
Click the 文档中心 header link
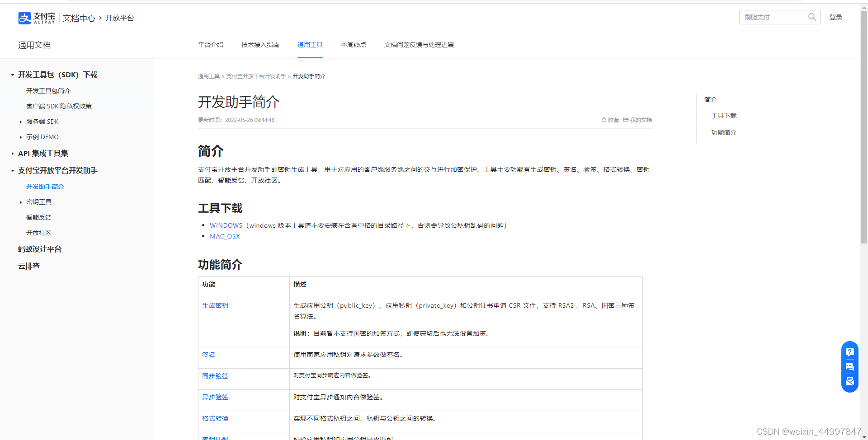click(x=79, y=18)
